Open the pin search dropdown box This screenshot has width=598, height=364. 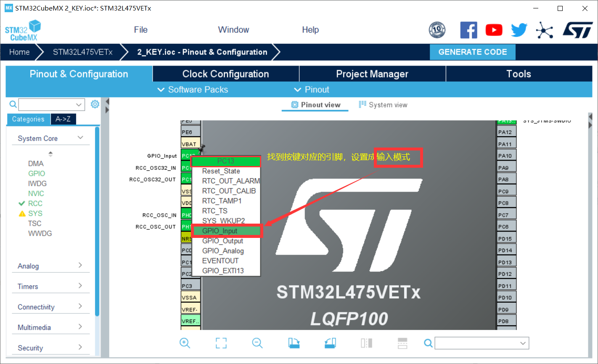tap(482, 343)
